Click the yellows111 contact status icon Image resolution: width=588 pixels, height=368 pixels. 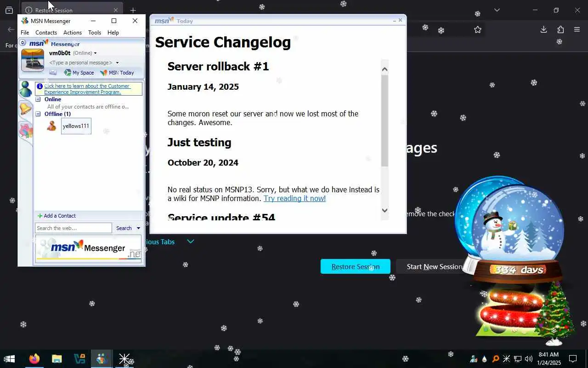click(52, 126)
